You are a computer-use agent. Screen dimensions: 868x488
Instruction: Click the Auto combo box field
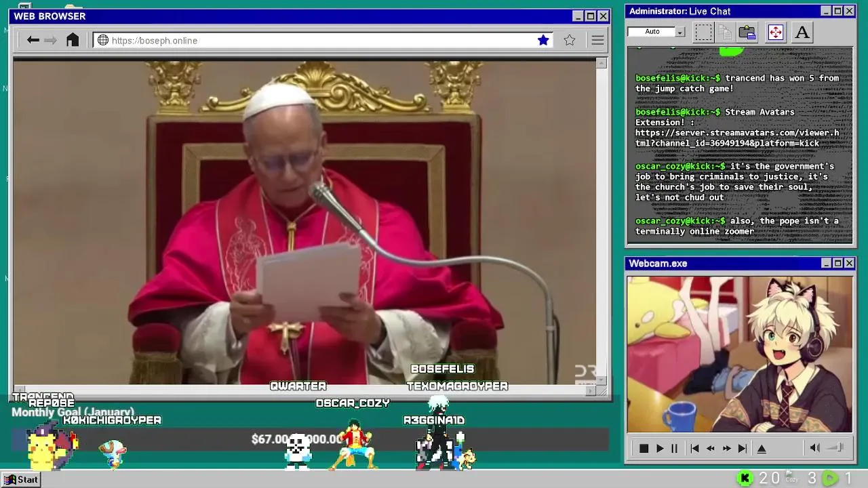point(652,32)
